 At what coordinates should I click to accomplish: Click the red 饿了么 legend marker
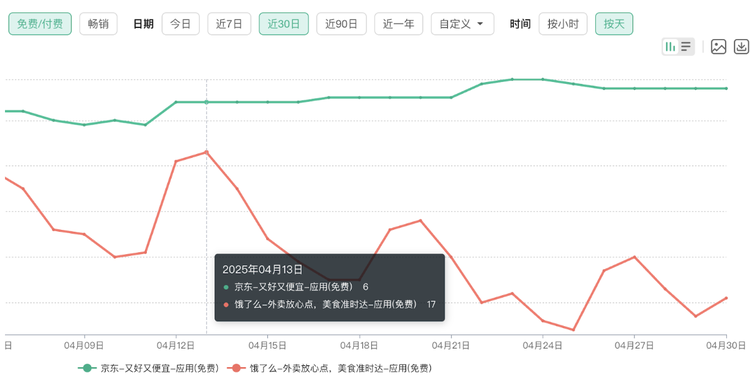[x=236, y=368]
